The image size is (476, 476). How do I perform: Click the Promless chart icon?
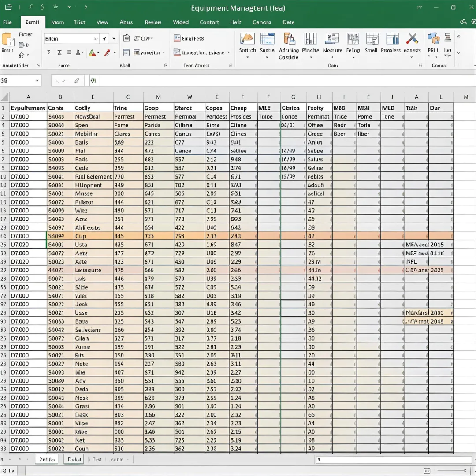pyautogui.click(x=391, y=39)
